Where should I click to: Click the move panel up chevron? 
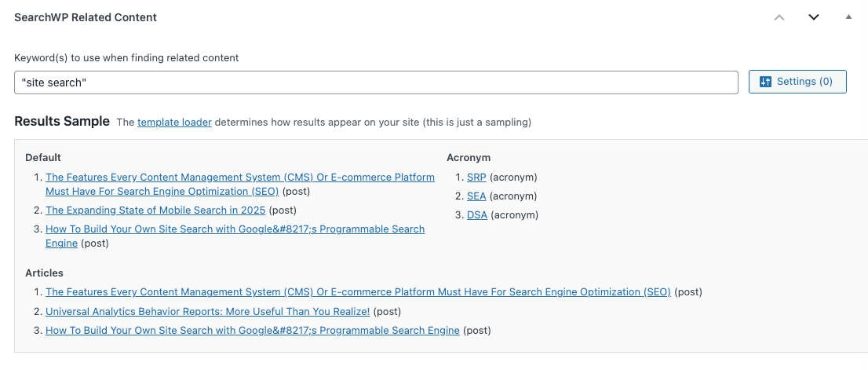[x=779, y=17]
